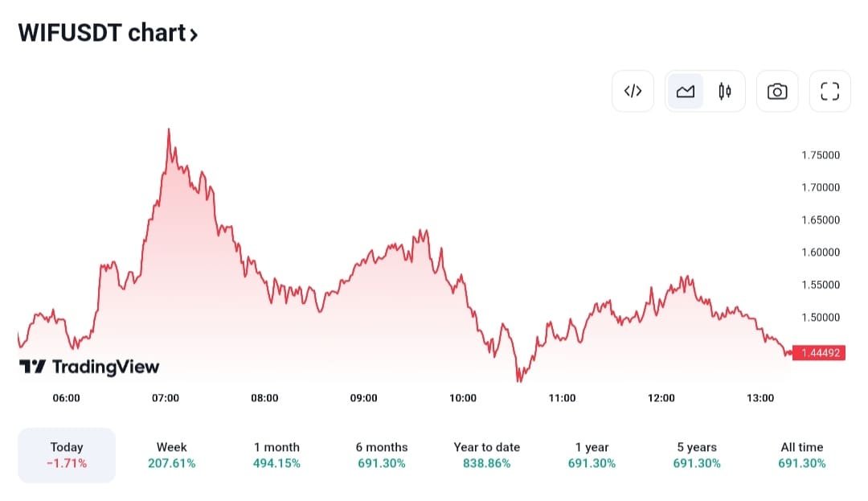Click the 07:00 time axis label

166,398
